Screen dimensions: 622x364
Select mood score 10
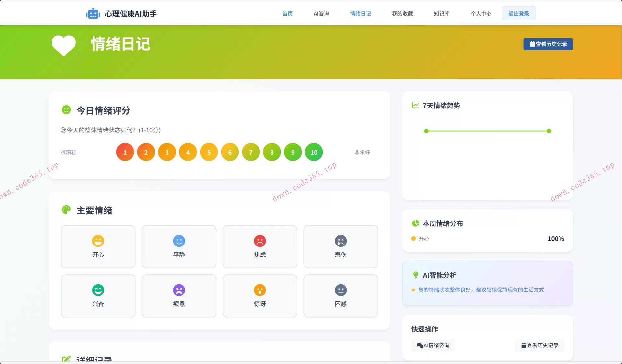coord(314,152)
